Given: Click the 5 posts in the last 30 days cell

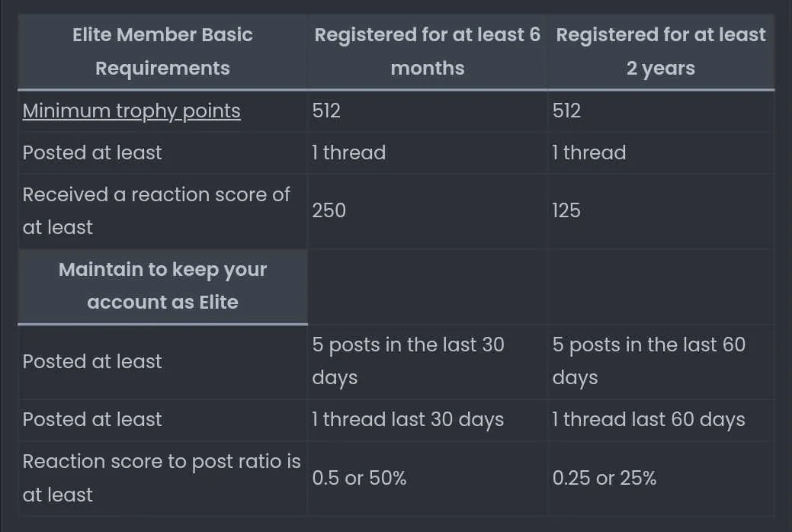Looking at the screenshot, I should 428,361.
